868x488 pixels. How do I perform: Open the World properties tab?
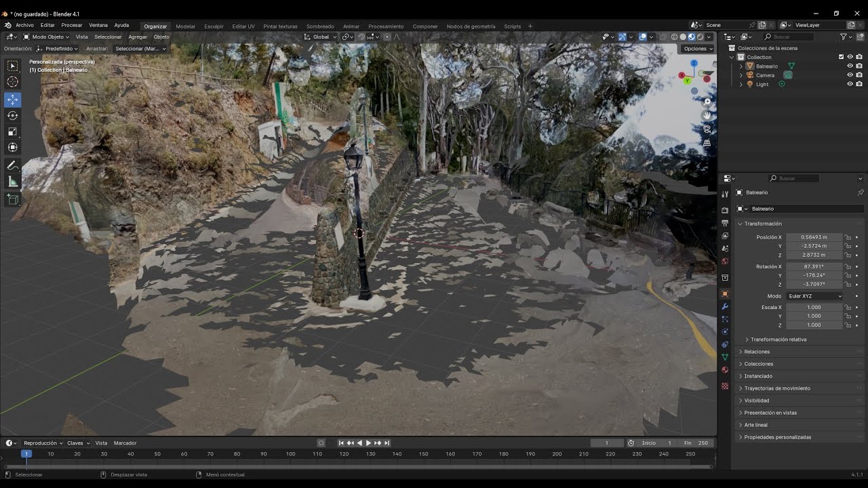coord(725,262)
